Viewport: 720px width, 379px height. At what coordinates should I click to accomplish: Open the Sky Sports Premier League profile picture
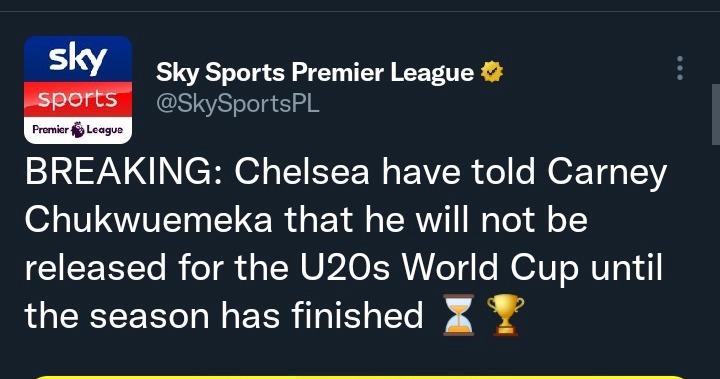point(78,90)
